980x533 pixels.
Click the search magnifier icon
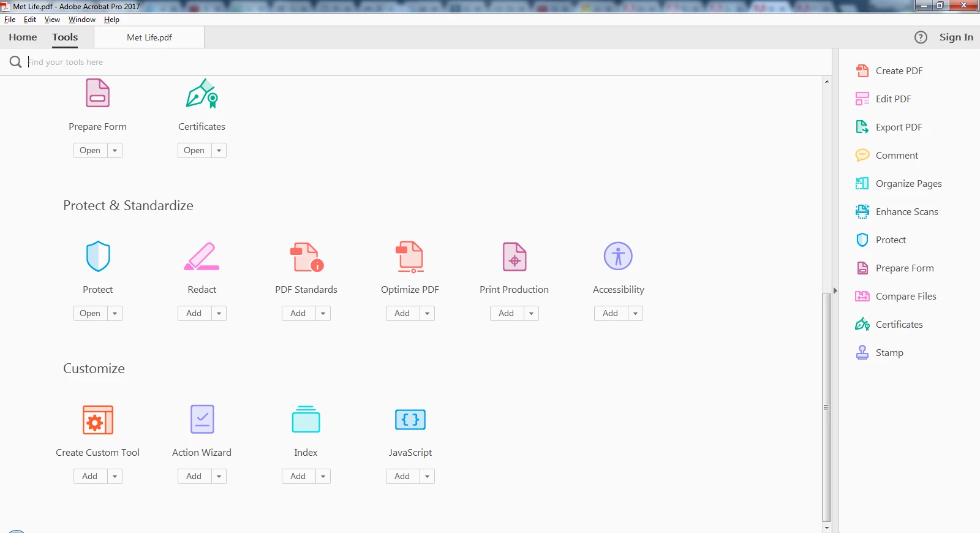(x=15, y=62)
